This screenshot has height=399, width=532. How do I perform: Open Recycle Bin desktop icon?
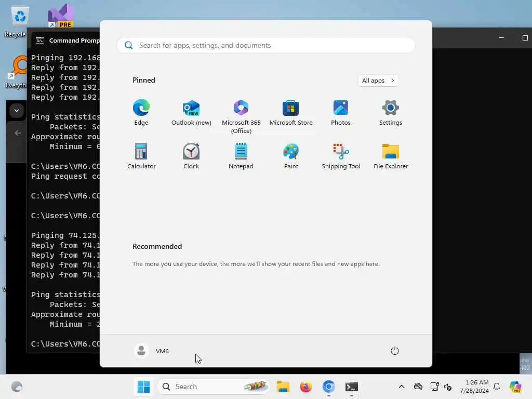point(16,22)
